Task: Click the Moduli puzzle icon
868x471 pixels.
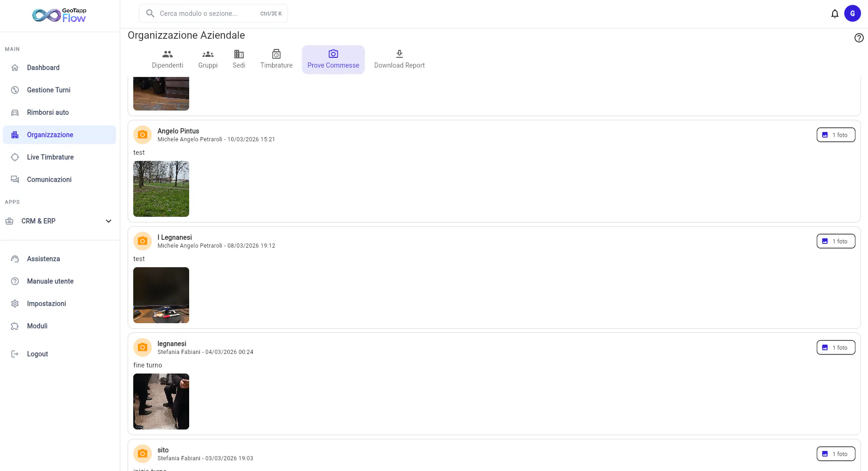Action: (15, 326)
